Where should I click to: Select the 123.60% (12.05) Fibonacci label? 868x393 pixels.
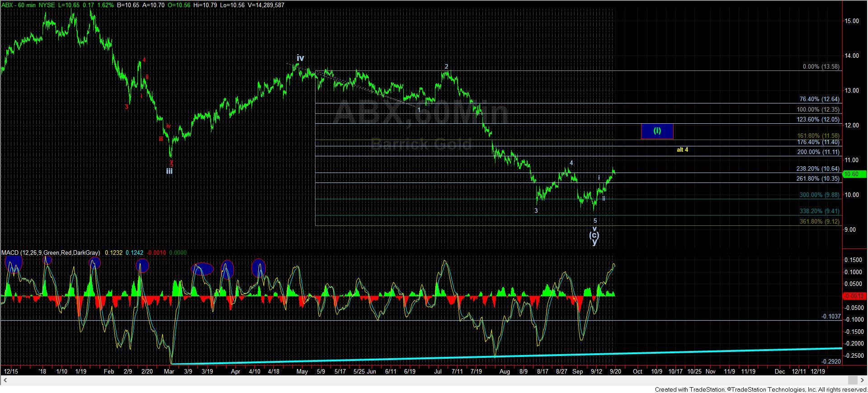pos(818,119)
